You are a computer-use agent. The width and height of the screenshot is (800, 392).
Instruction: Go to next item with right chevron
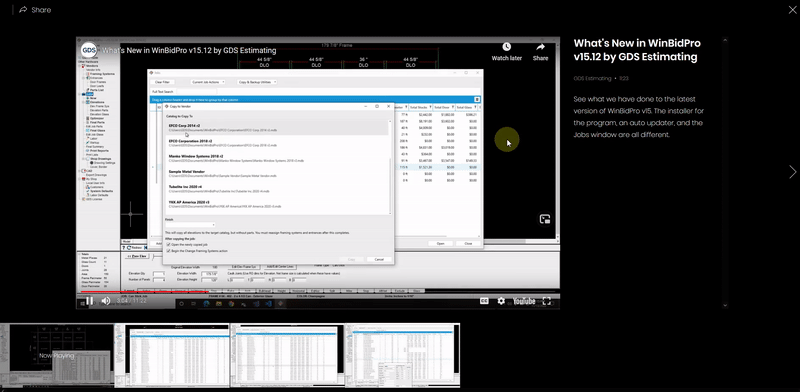tap(792, 172)
